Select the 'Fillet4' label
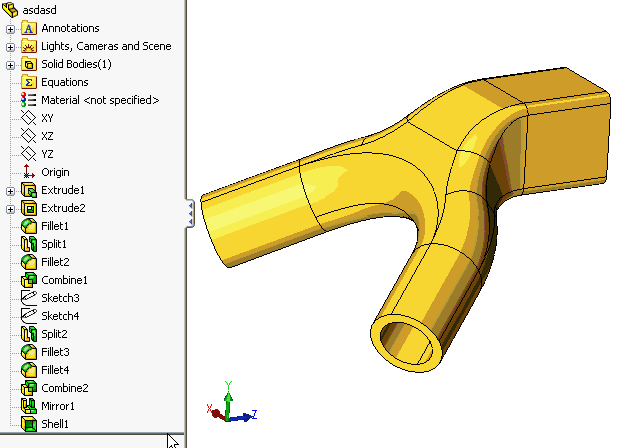Viewport: 628px width, 448px height. [55, 370]
